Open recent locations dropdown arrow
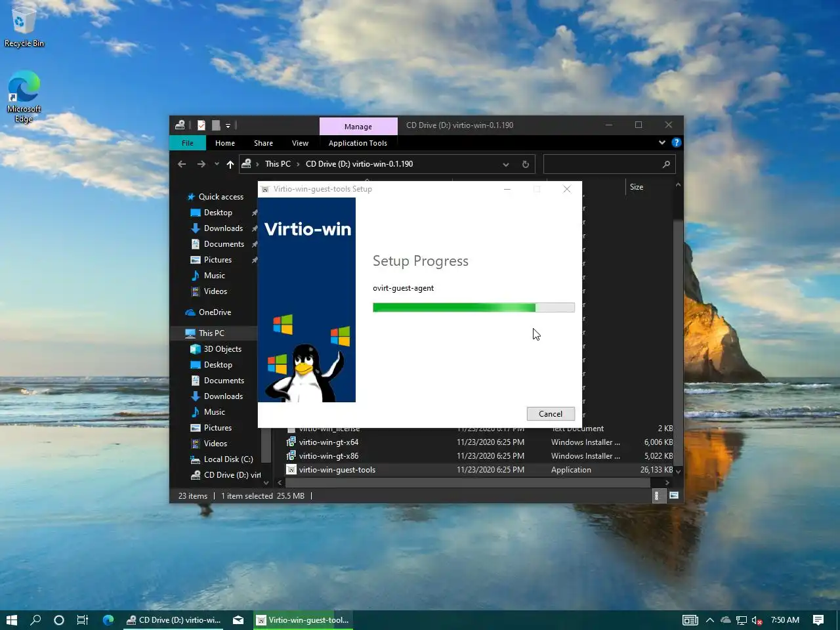Screen dimensions: 840x630 [x=217, y=164]
